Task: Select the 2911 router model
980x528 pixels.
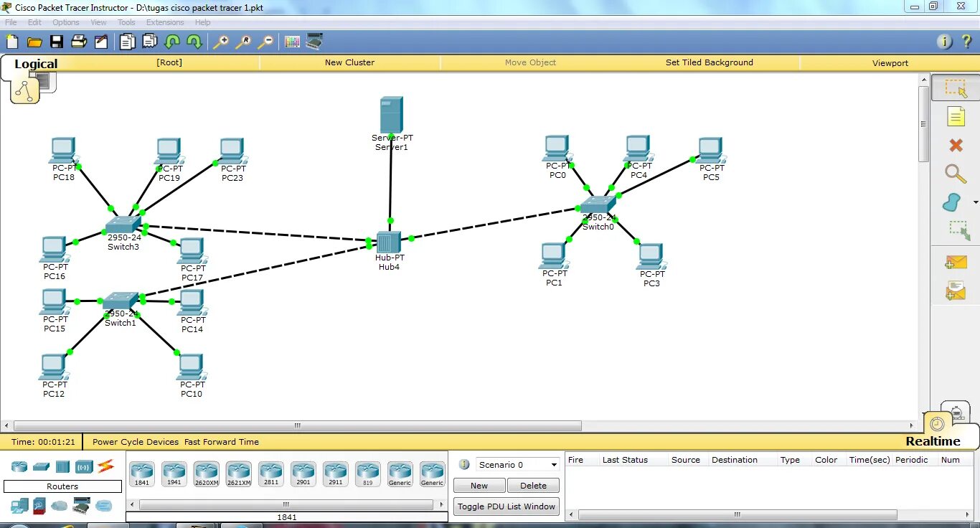Action: pos(336,474)
